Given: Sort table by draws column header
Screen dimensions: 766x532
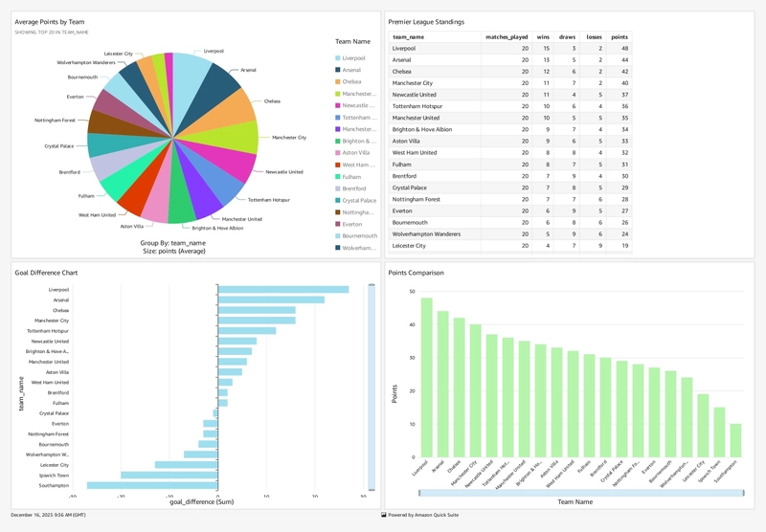Looking at the screenshot, I should click(x=567, y=37).
